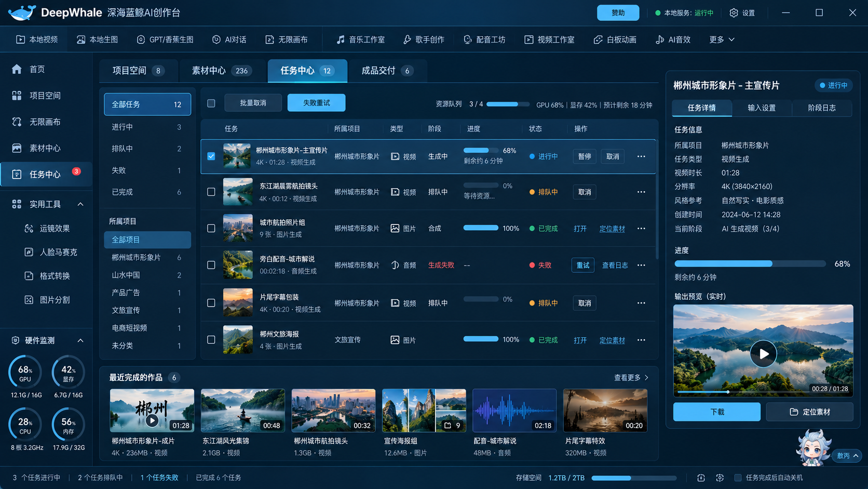
Task: Collapse the 硬件监测 section
Action: click(80, 340)
